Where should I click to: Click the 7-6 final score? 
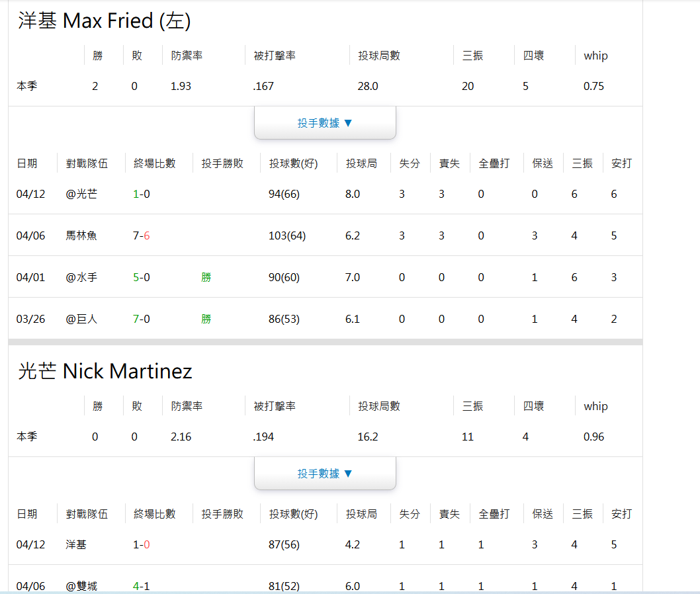142,235
